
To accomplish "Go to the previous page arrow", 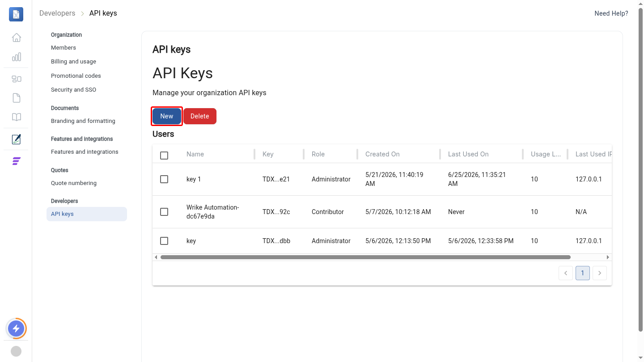I will tap(566, 273).
